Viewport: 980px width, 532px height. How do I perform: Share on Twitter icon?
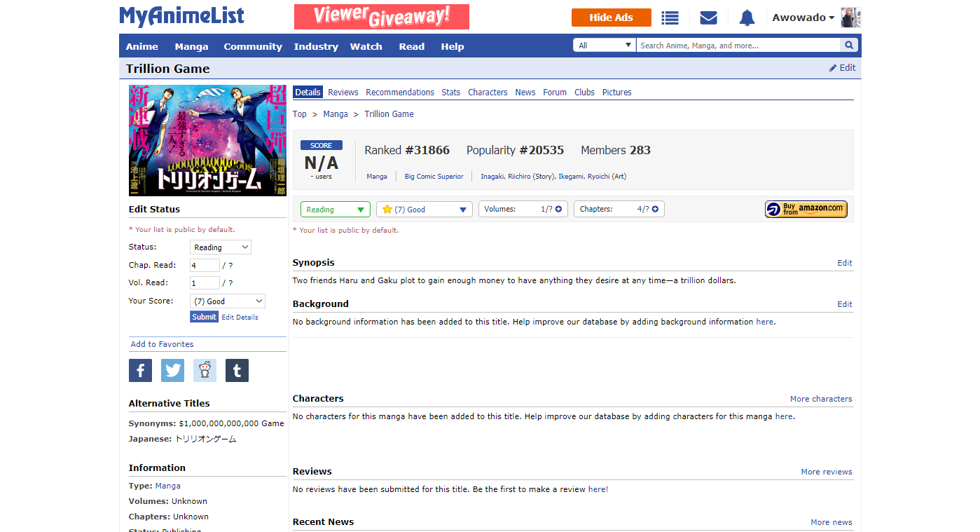click(172, 370)
